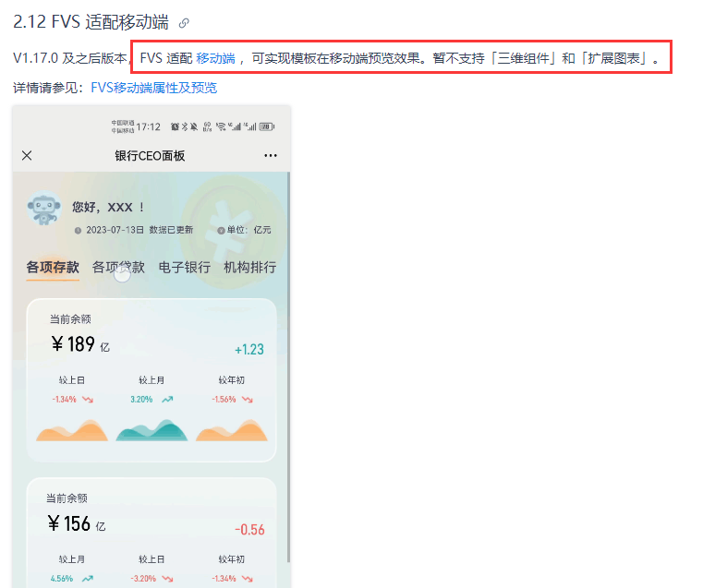The height and width of the screenshot is (588, 715).
Task: Click the 4.56% value in second card
Action: click(x=62, y=579)
